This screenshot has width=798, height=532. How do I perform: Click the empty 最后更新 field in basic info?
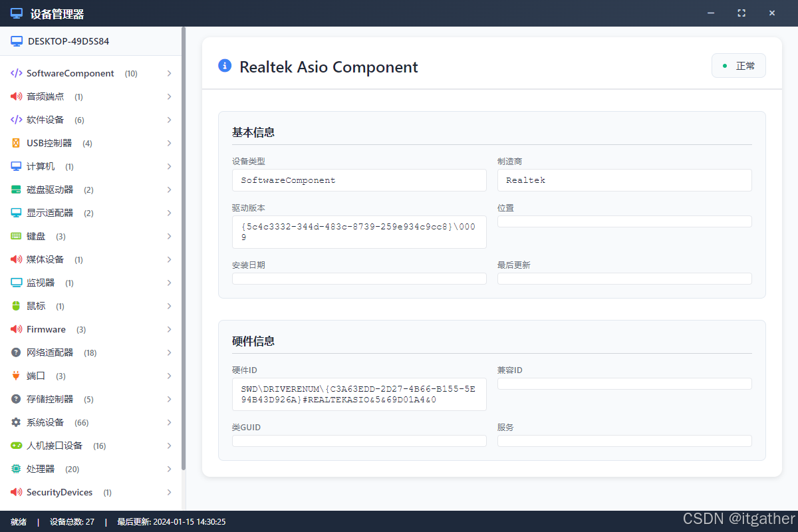point(624,279)
